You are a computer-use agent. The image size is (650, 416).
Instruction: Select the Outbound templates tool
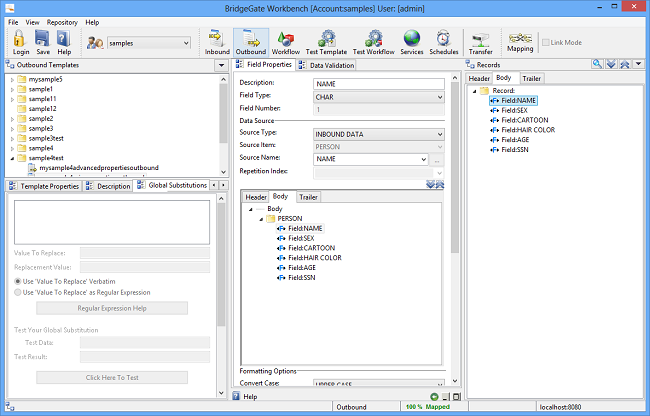[x=251, y=43]
